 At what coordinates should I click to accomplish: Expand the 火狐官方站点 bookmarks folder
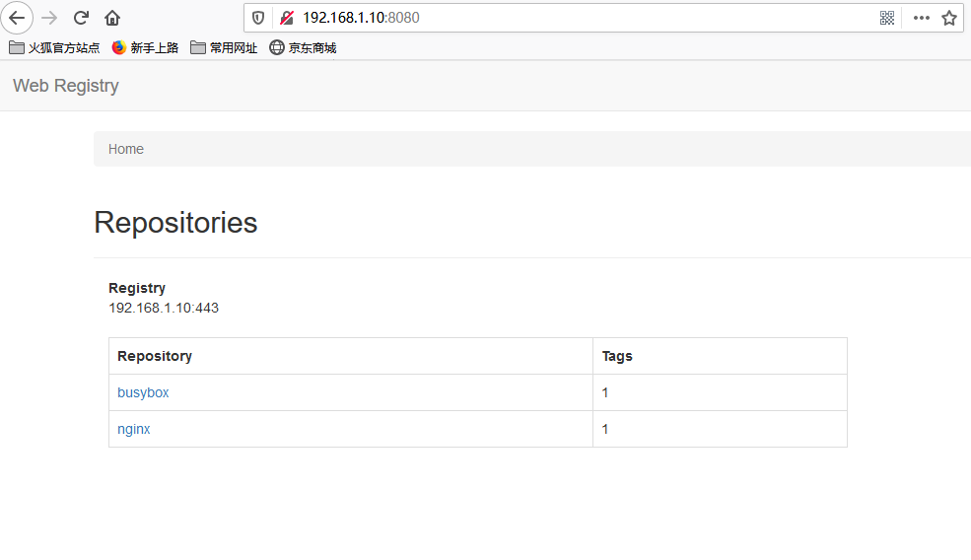pyautogui.click(x=55, y=47)
